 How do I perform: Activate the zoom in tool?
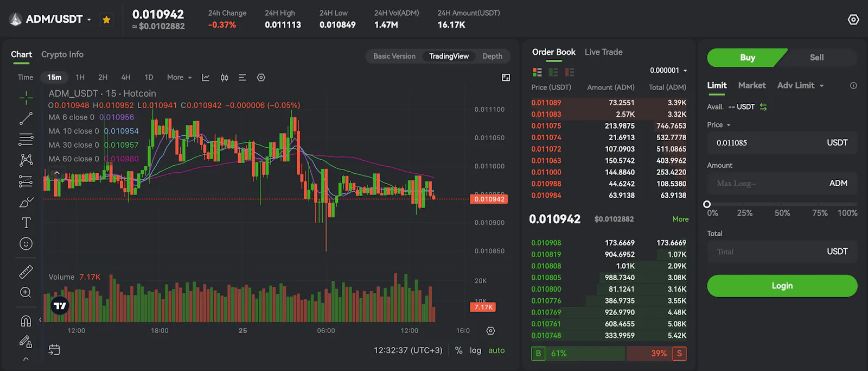(26, 292)
